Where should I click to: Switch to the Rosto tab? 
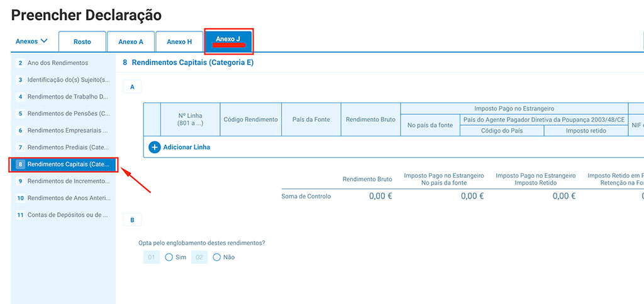82,41
